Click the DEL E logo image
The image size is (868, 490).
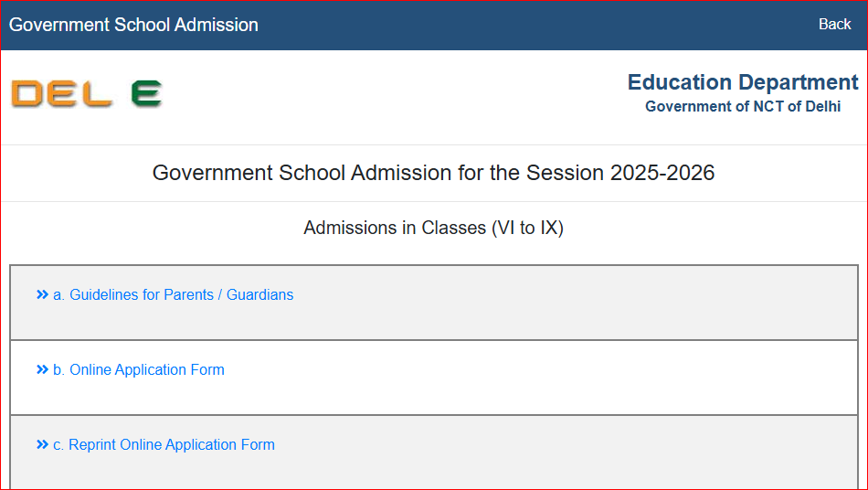coord(87,93)
